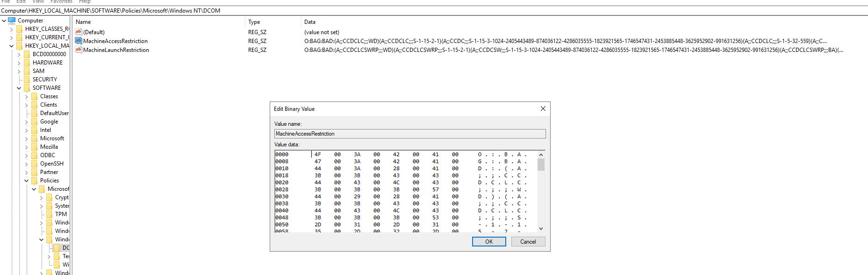Select the BCD00000000 folder icon
868x275 pixels.
click(27, 54)
